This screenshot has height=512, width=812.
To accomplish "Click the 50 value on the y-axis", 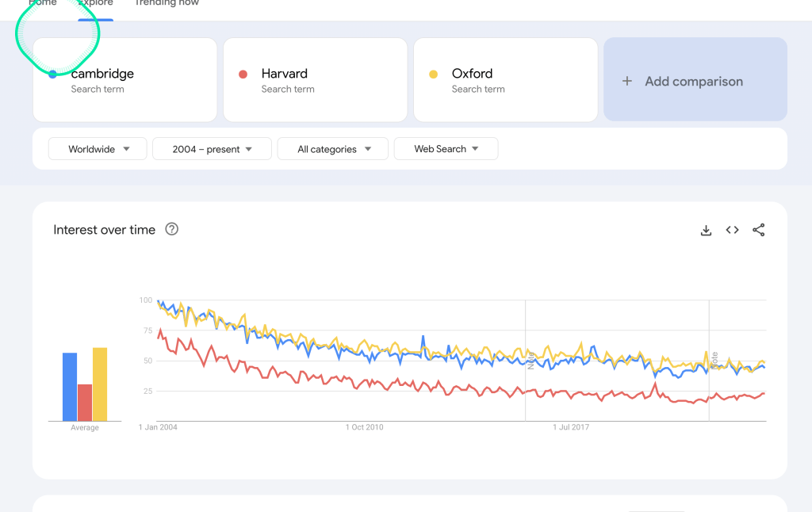I will (x=148, y=361).
